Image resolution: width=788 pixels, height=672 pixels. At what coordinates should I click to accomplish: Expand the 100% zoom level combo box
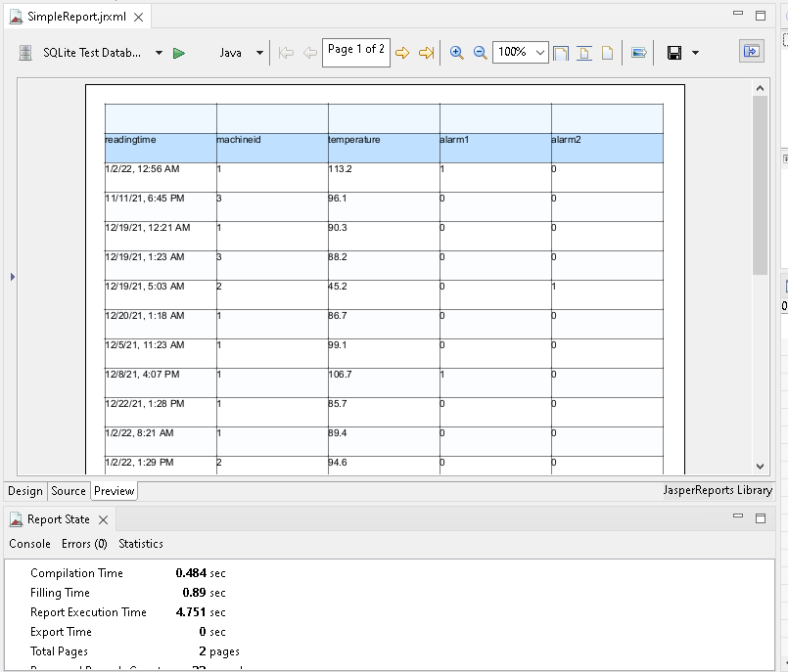540,53
